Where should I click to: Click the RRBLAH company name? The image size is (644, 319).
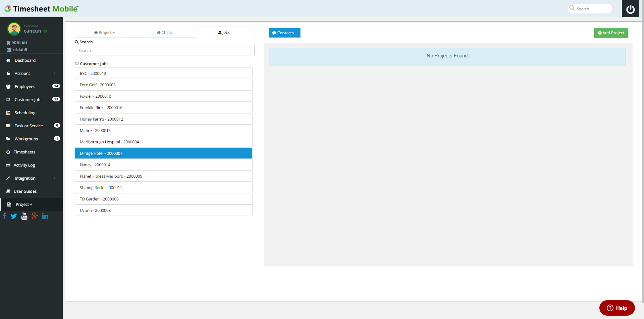coord(19,43)
